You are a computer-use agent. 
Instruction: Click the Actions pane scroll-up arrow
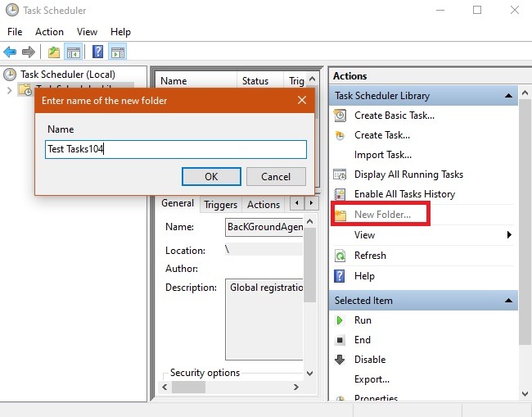coord(525,93)
